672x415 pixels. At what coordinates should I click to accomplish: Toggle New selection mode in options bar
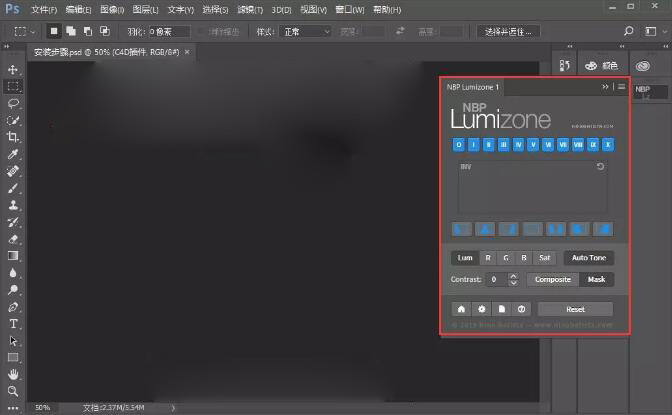[x=54, y=31]
